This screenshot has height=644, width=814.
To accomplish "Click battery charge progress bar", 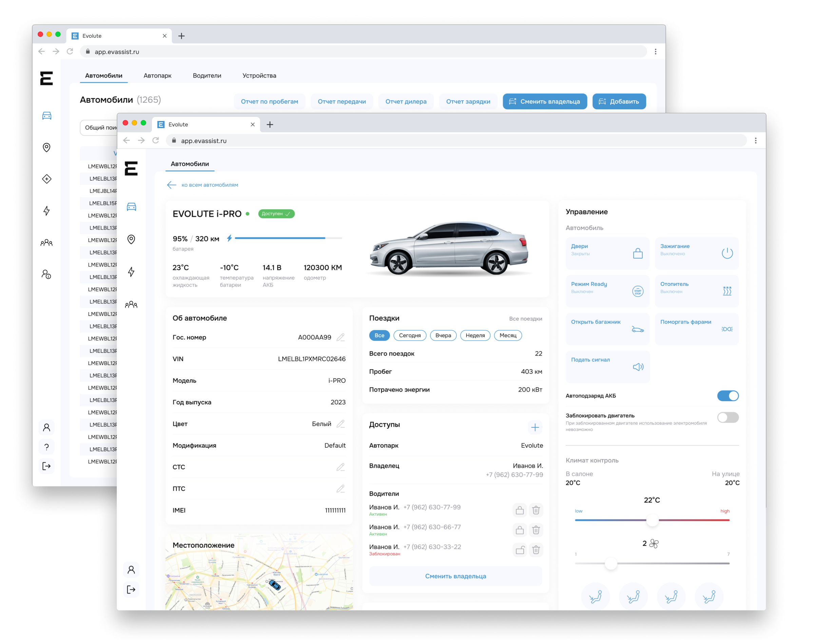I will click(x=289, y=238).
